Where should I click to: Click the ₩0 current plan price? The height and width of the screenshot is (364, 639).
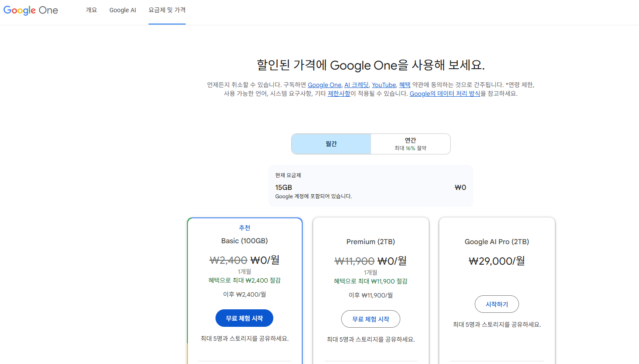pos(460,187)
